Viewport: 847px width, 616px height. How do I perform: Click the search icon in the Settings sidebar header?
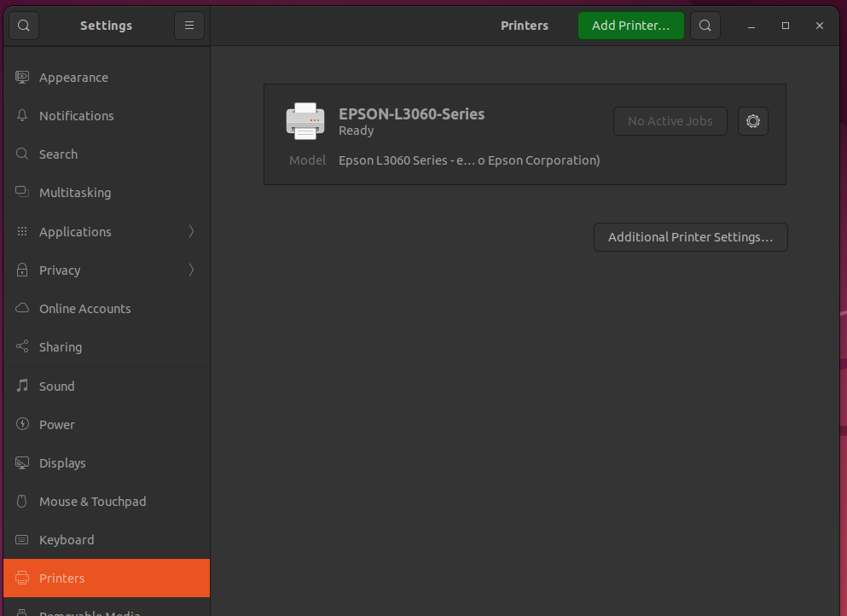click(24, 26)
